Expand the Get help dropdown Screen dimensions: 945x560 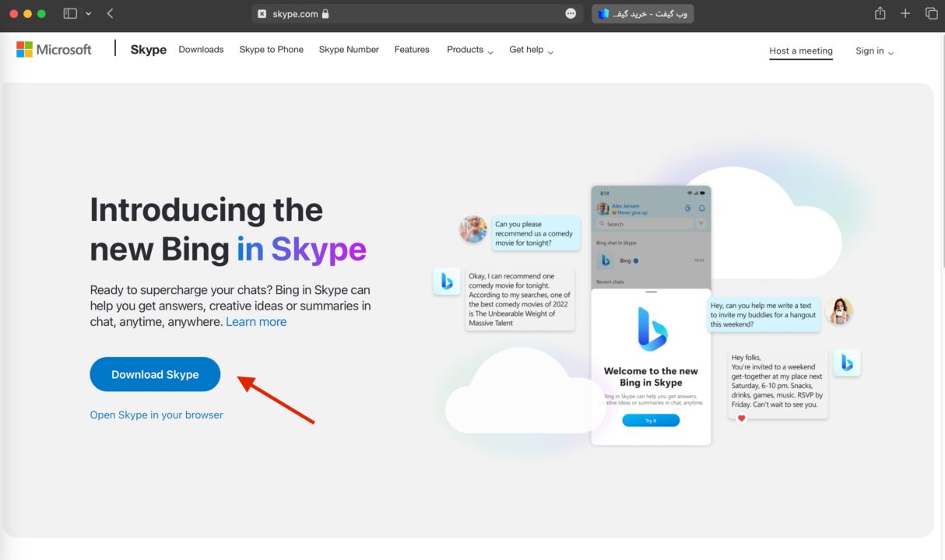[532, 50]
